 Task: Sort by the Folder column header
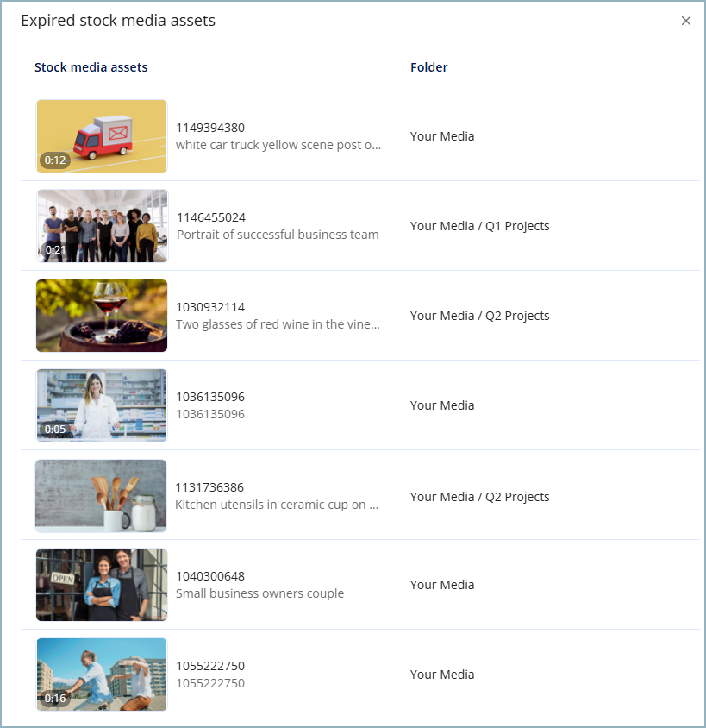point(428,66)
